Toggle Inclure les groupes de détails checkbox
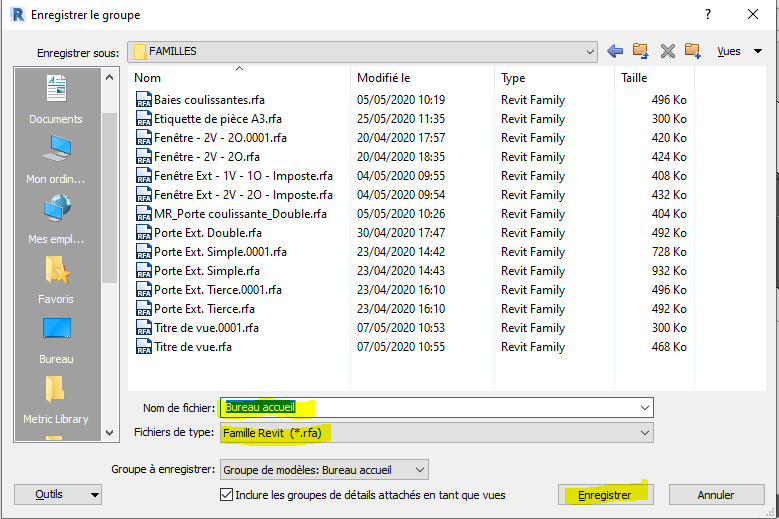779x519 pixels. [226, 495]
